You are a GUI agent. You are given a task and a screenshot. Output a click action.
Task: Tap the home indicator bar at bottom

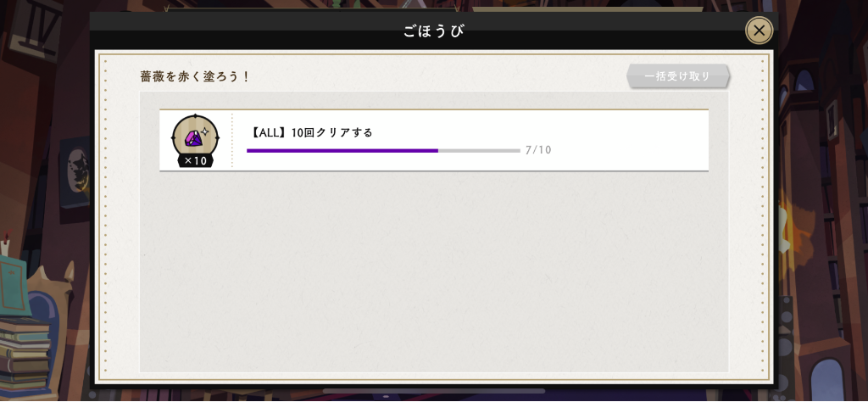[433, 391]
